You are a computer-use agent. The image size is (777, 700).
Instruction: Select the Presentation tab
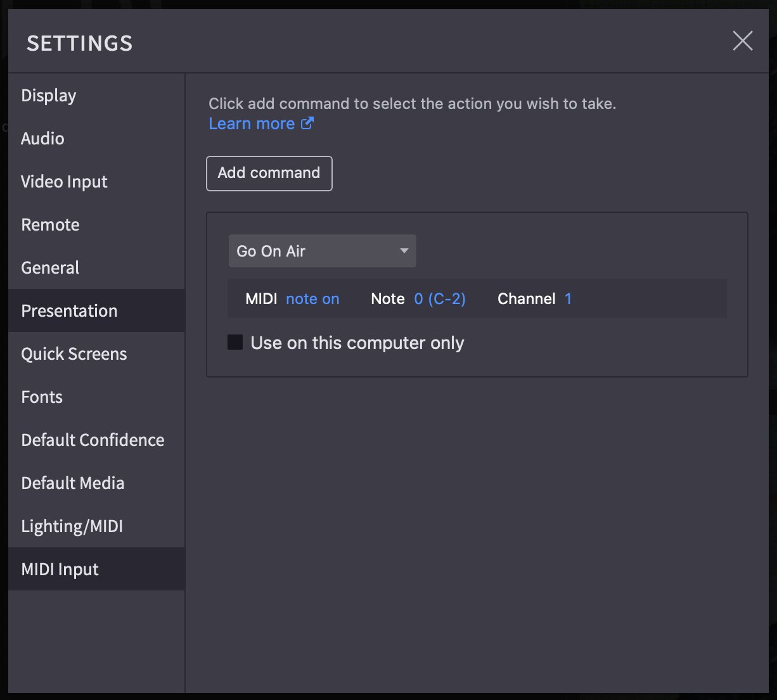[96, 311]
